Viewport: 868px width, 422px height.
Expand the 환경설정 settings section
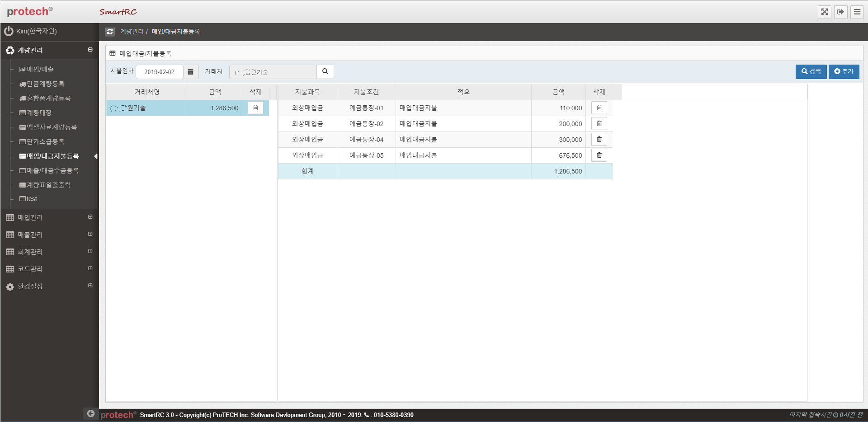pos(90,286)
